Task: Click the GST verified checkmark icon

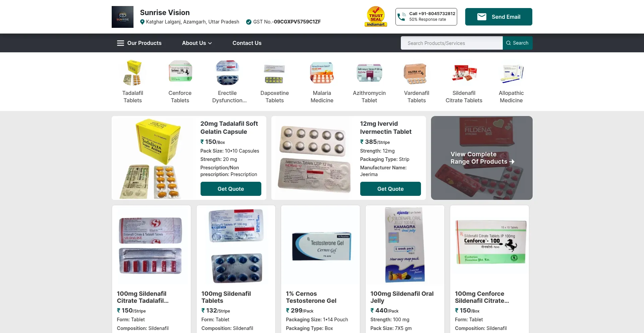Action: coord(249,22)
